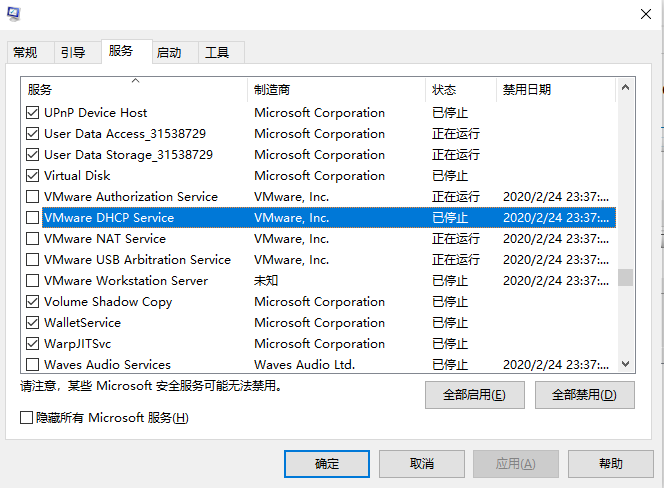
Task: Select the 工具 tab
Action: (217, 53)
